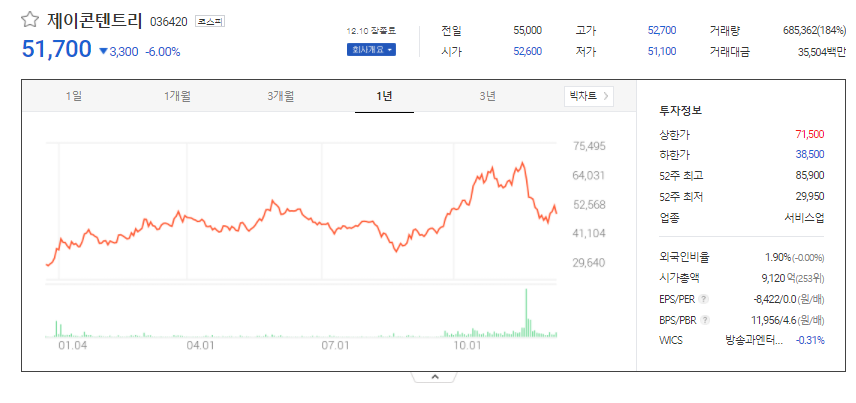This screenshot has width=856, height=403.
Task: Select the 1년 chart tab
Action: click(x=384, y=97)
